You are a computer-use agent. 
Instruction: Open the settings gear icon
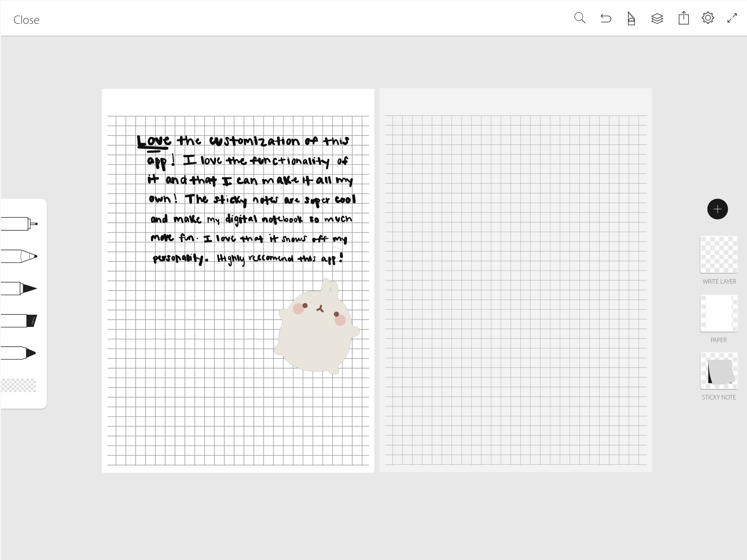[x=708, y=18]
